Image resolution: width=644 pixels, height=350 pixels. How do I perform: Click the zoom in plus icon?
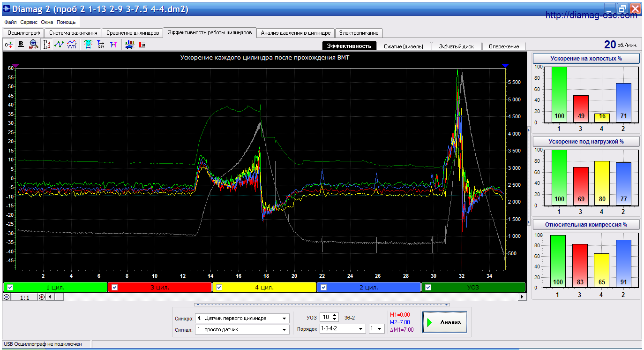42,297
